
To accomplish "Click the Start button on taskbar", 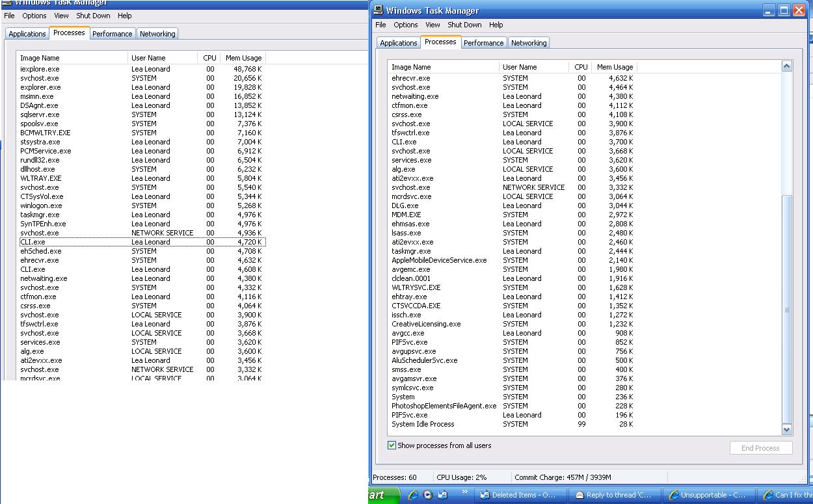I will point(377,495).
